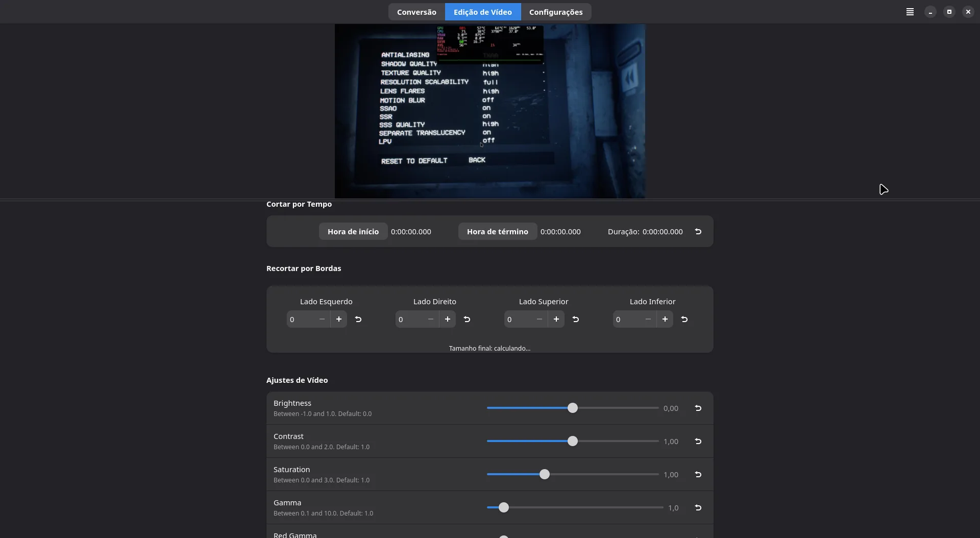The height and width of the screenshot is (538, 980).
Task: Set Hora de início button
Action: (353, 232)
